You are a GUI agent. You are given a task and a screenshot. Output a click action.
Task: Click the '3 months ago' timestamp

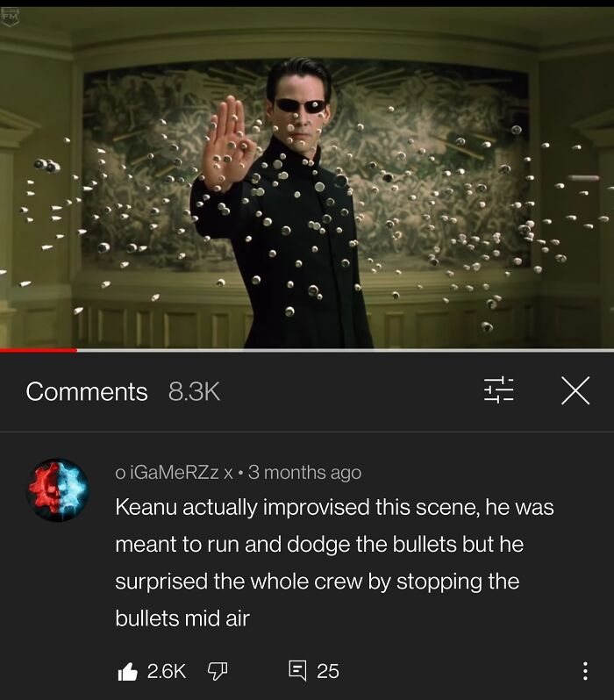tap(304, 472)
